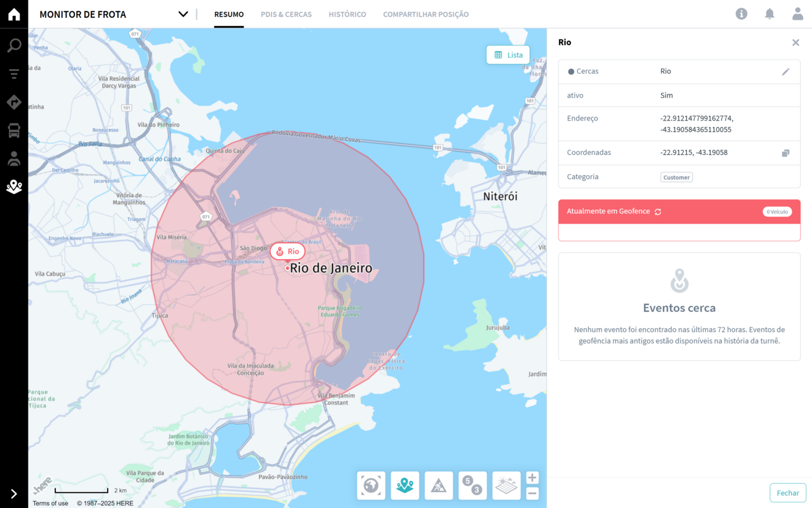The image size is (812, 508).
Task: Expand the sidebar with bottom chevron
Action: click(x=14, y=494)
